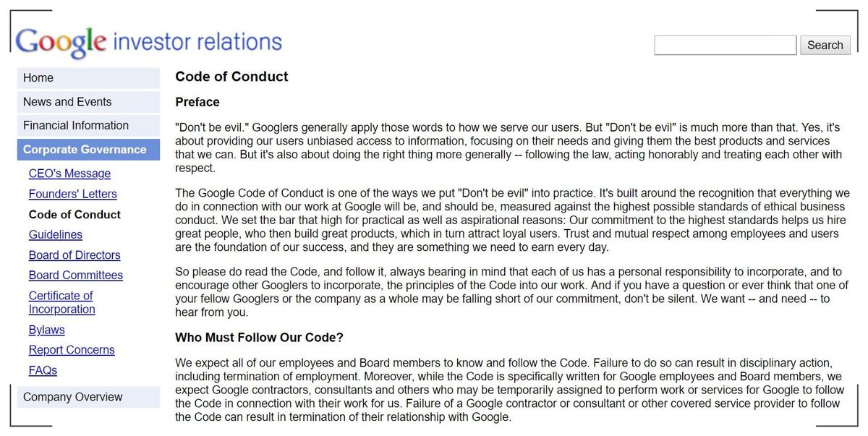Open the Founders' Letters link
This screenshot has width=868, height=436.
(x=72, y=194)
